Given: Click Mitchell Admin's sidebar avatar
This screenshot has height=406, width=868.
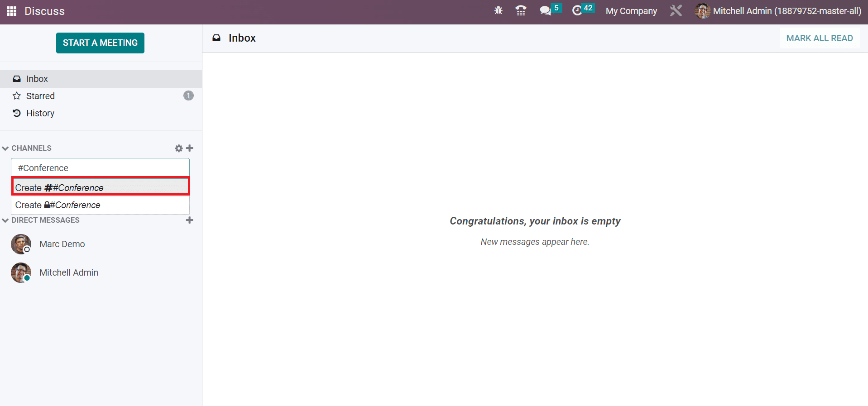Looking at the screenshot, I should (21, 272).
